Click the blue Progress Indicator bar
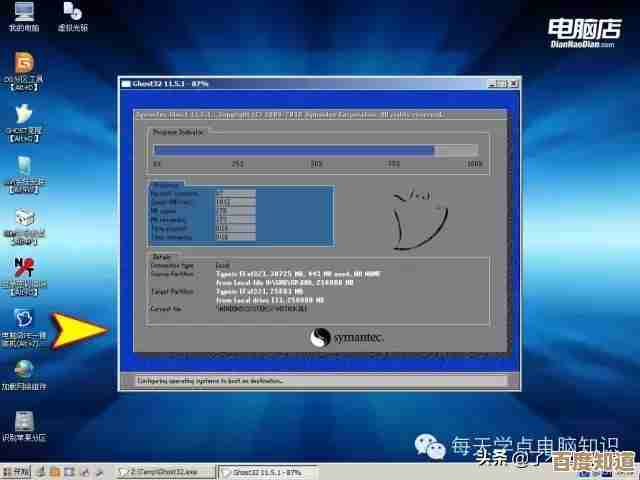This screenshot has width=640, height=480. 293,150
